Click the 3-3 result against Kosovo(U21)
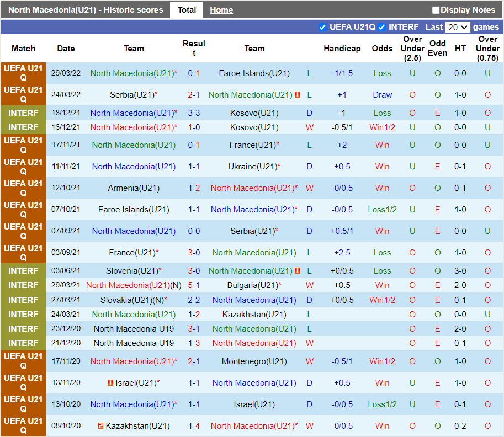Viewport: 504px width, 437px height. coord(194,113)
